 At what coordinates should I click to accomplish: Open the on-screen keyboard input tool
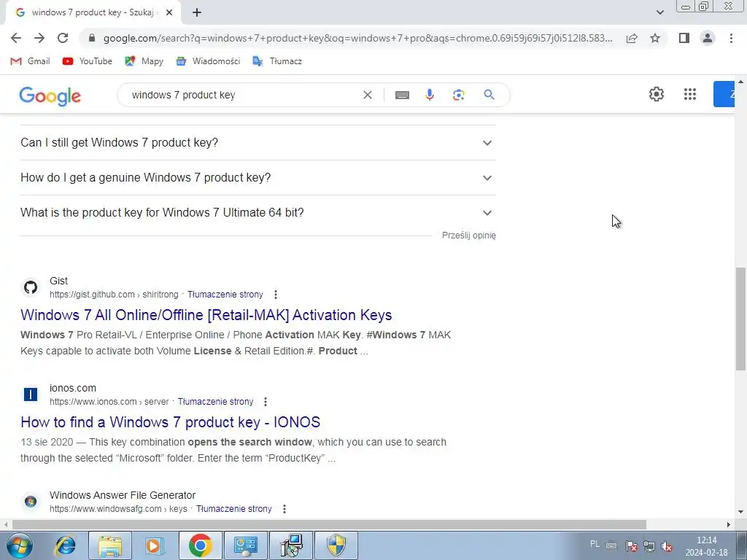(x=402, y=95)
